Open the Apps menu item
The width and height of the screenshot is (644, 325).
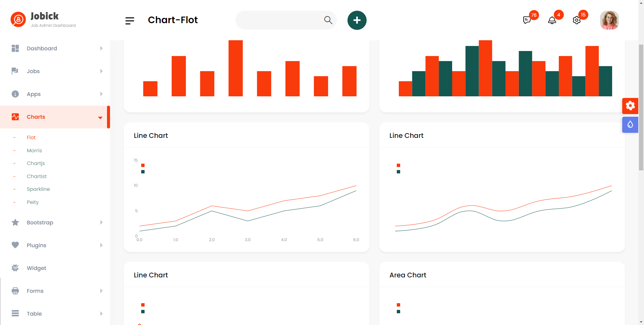[x=55, y=94]
